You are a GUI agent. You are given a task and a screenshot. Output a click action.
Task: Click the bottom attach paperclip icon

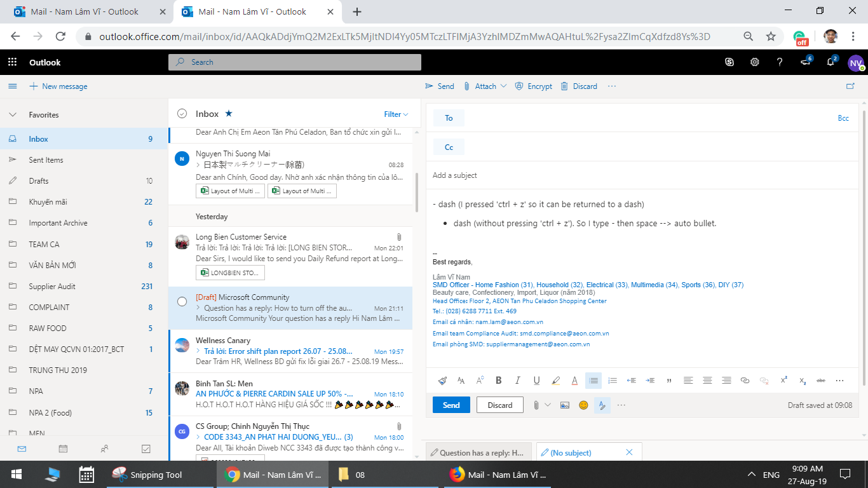point(536,405)
